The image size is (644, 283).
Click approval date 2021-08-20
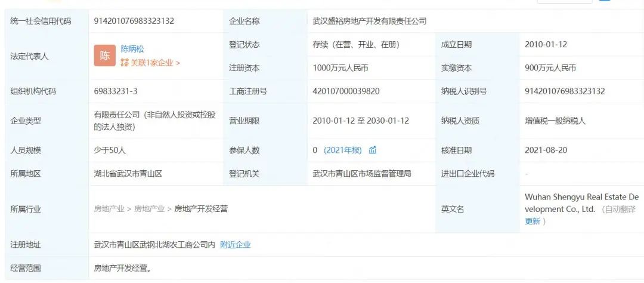pos(546,150)
